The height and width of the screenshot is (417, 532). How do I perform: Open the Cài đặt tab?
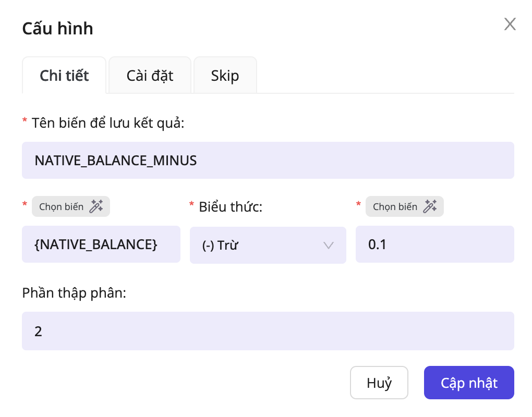point(150,76)
